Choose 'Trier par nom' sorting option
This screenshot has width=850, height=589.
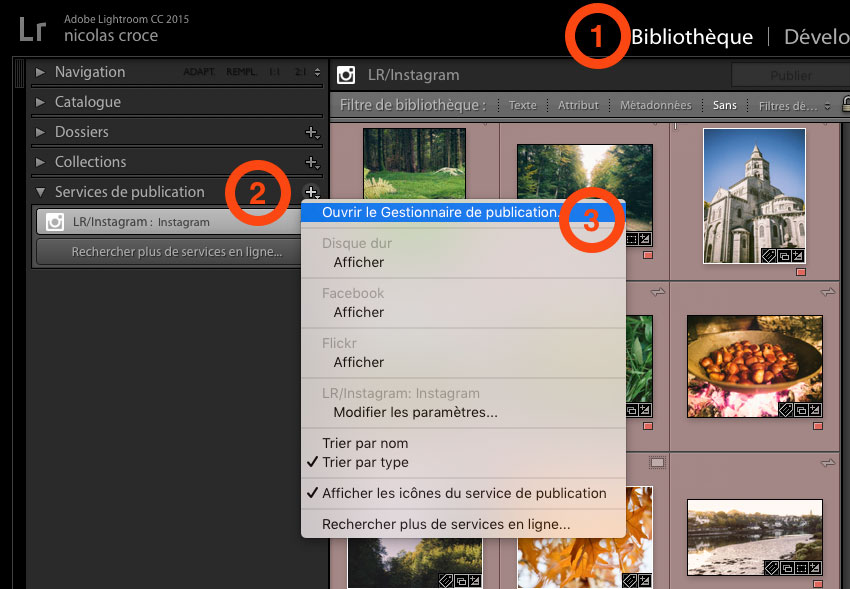coord(365,443)
